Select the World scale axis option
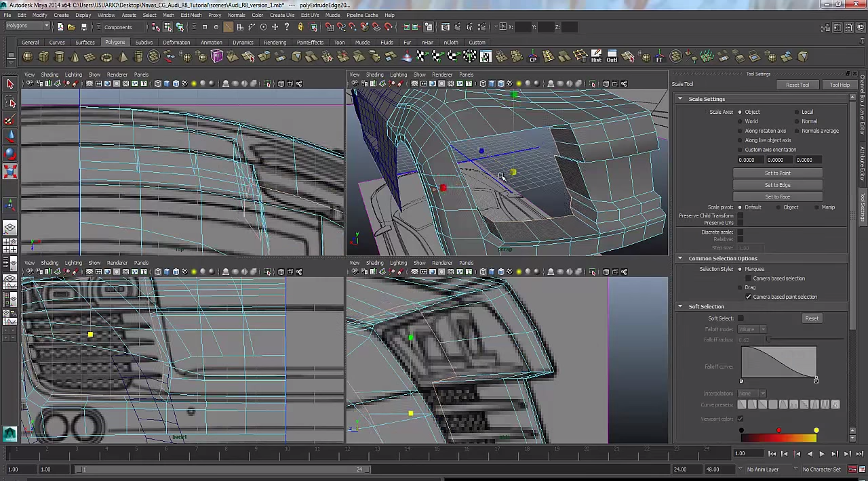The height and width of the screenshot is (481, 868). click(x=741, y=121)
